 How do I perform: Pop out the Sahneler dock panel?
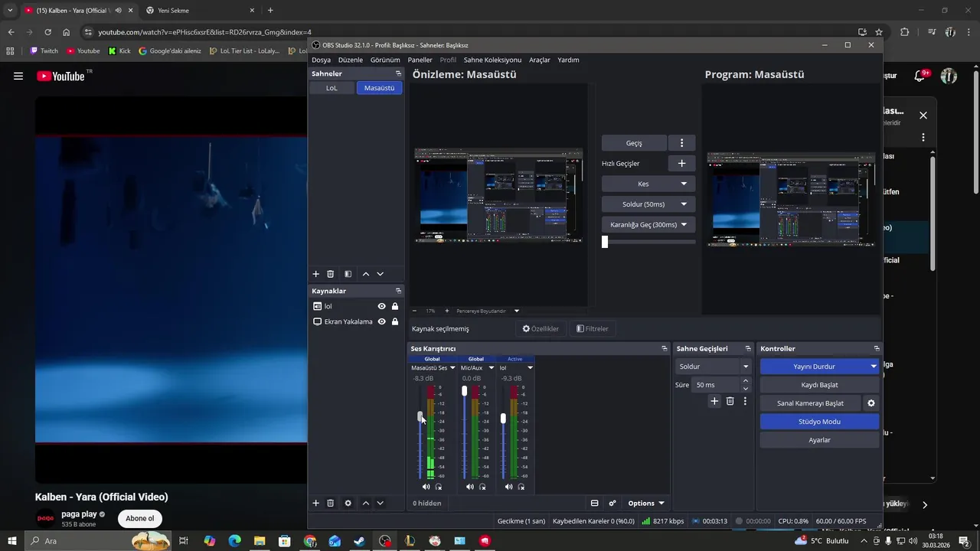click(x=398, y=73)
